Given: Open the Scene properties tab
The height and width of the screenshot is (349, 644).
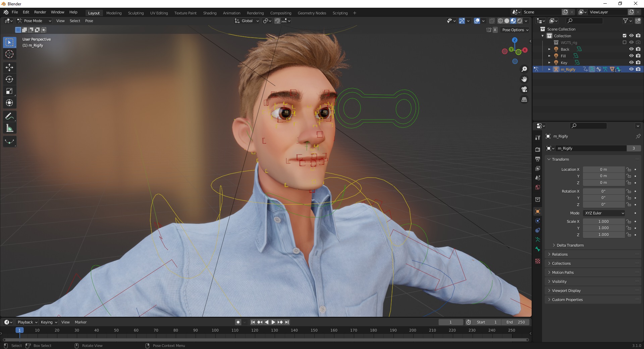Looking at the screenshot, I should pyautogui.click(x=538, y=178).
